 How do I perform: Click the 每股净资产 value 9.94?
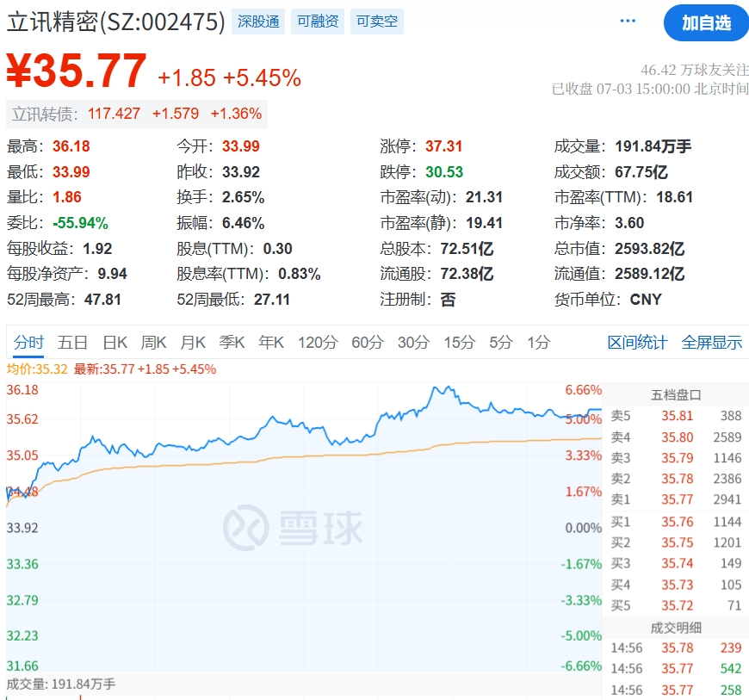tap(112, 275)
